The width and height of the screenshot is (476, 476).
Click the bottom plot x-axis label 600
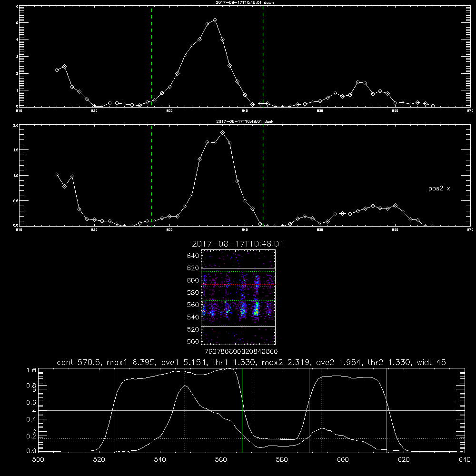click(343, 460)
